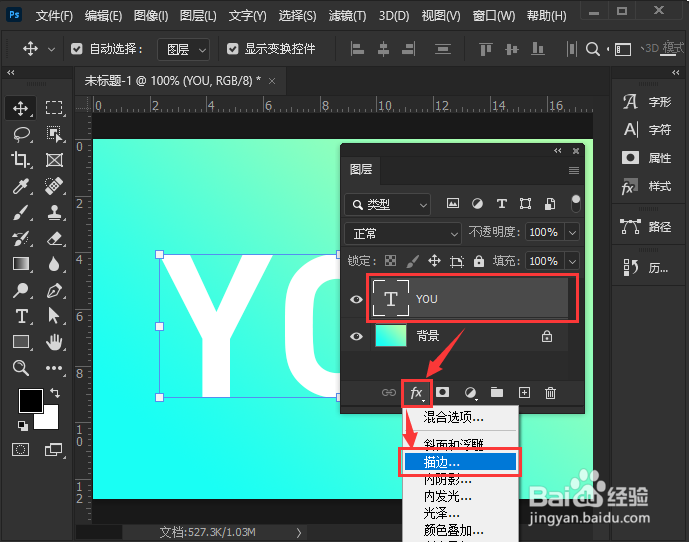
Task: Swap foreground and background colors
Action: (x=55, y=393)
